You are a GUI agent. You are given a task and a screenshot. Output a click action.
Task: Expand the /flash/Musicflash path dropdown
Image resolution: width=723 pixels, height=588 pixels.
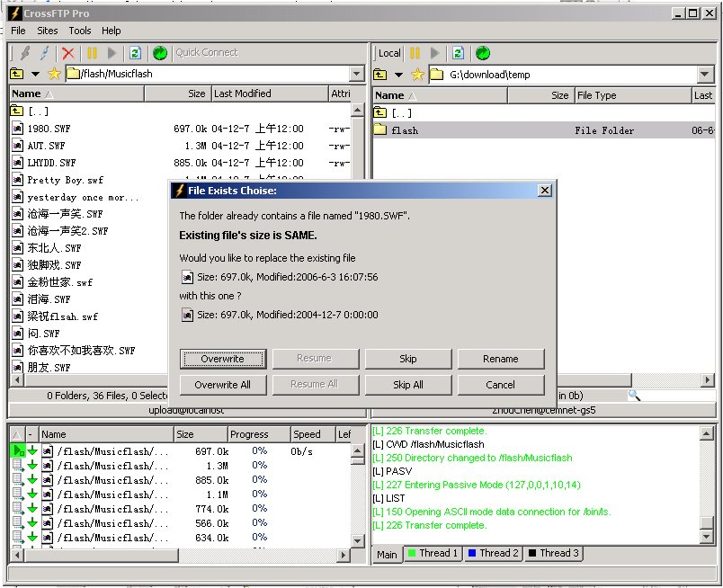[x=356, y=74]
